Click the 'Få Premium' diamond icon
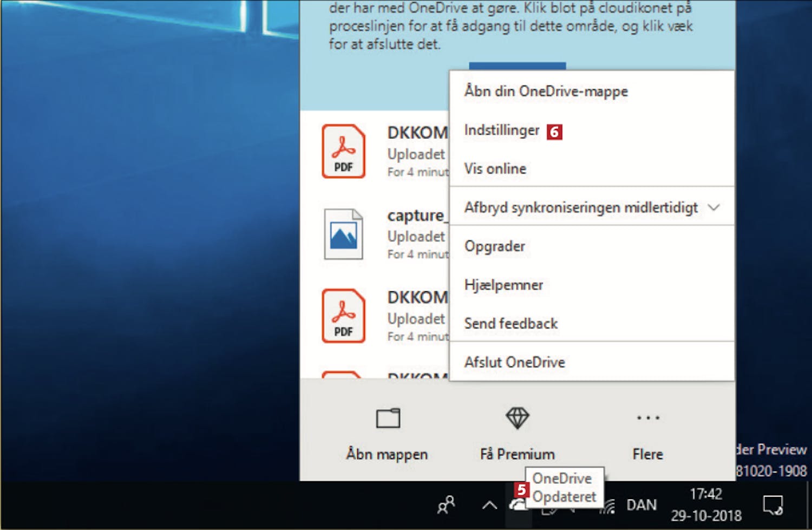The image size is (812, 530). pos(517,418)
